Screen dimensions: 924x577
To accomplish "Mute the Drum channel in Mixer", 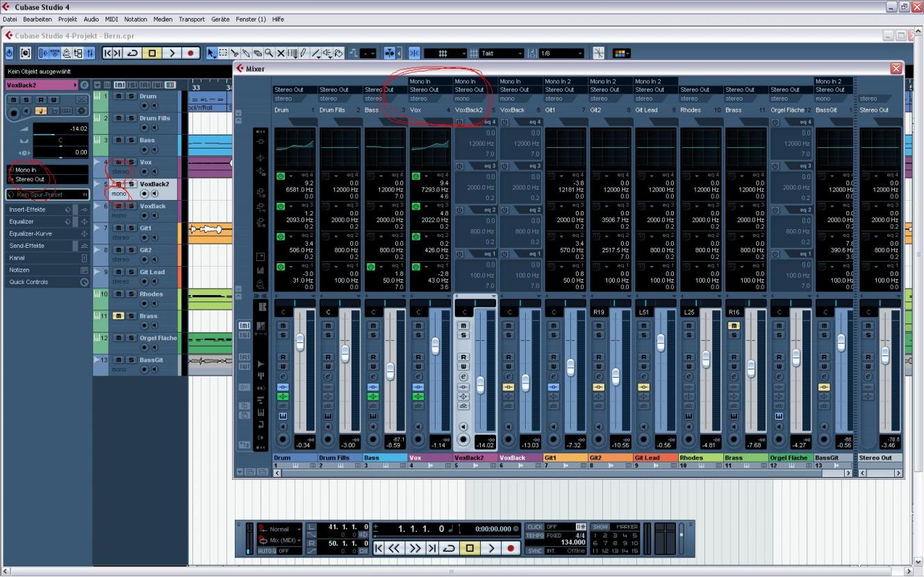I will [x=283, y=326].
